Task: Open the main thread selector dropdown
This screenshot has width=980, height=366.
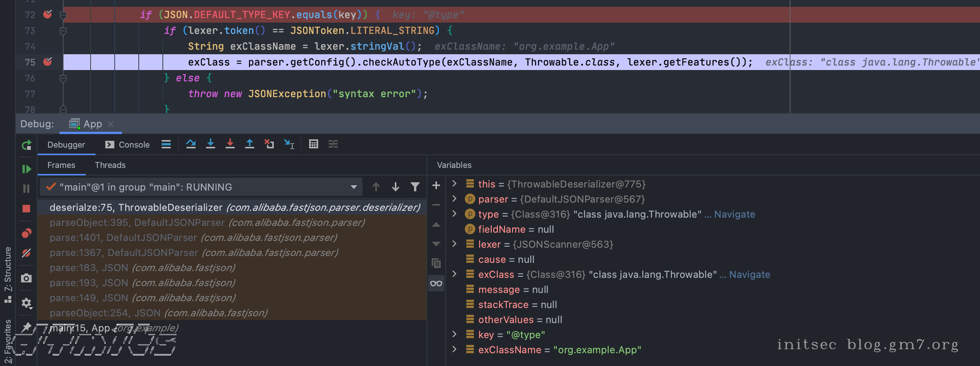Action: (x=353, y=187)
